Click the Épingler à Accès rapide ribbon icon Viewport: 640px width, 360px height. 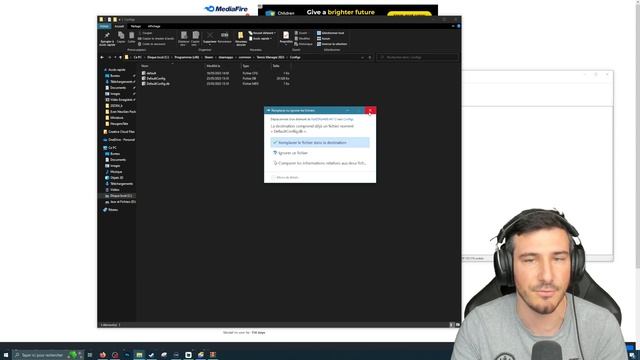tap(107, 39)
